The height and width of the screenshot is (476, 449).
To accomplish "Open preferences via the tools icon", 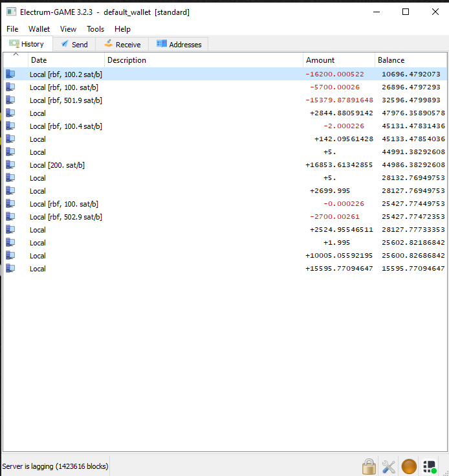I will (388, 466).
